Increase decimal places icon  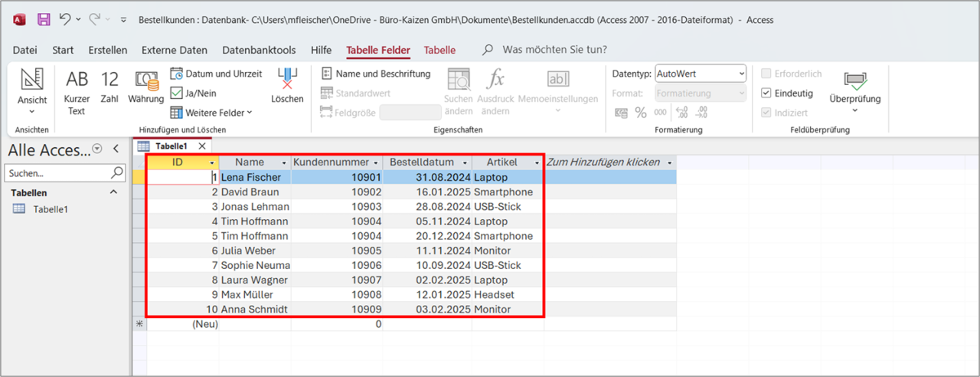(681, 113)
